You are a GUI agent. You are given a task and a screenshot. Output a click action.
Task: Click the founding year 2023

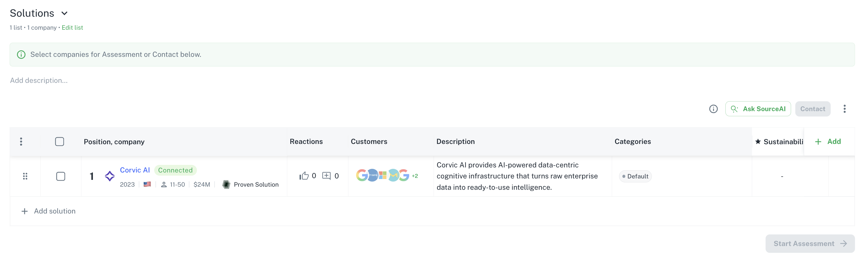127,185
